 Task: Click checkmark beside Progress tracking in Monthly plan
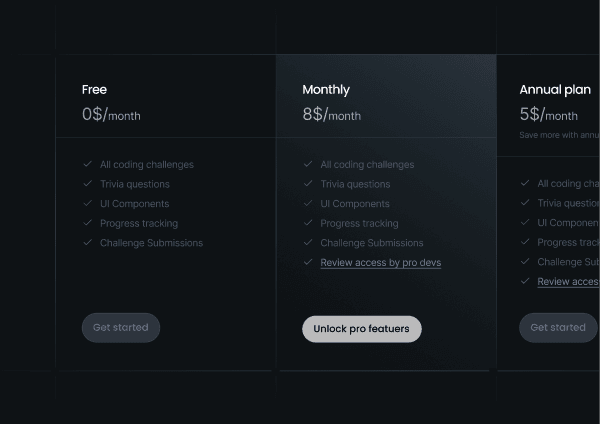click(x=308, y=223)
